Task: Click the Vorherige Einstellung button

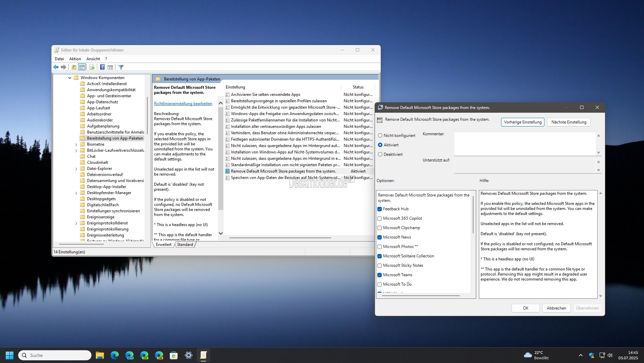Action: pos(523,122)
